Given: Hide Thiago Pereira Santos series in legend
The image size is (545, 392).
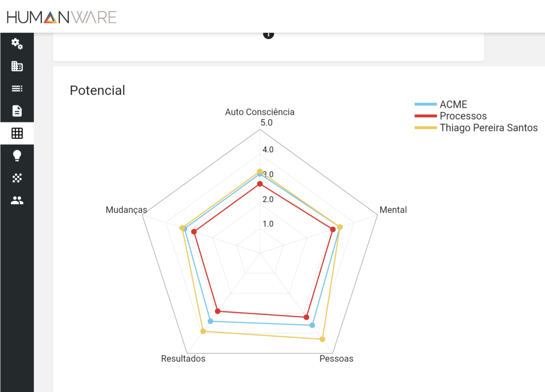Looking at the screenshot, I should pyautogui.click(x=488, y=128).
